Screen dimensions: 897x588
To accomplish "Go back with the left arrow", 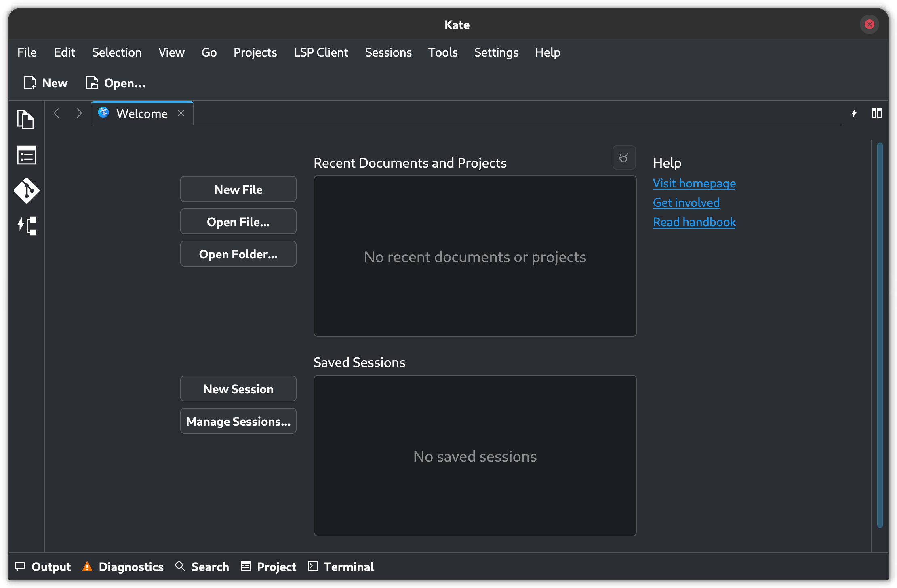I will click(57, 113).
